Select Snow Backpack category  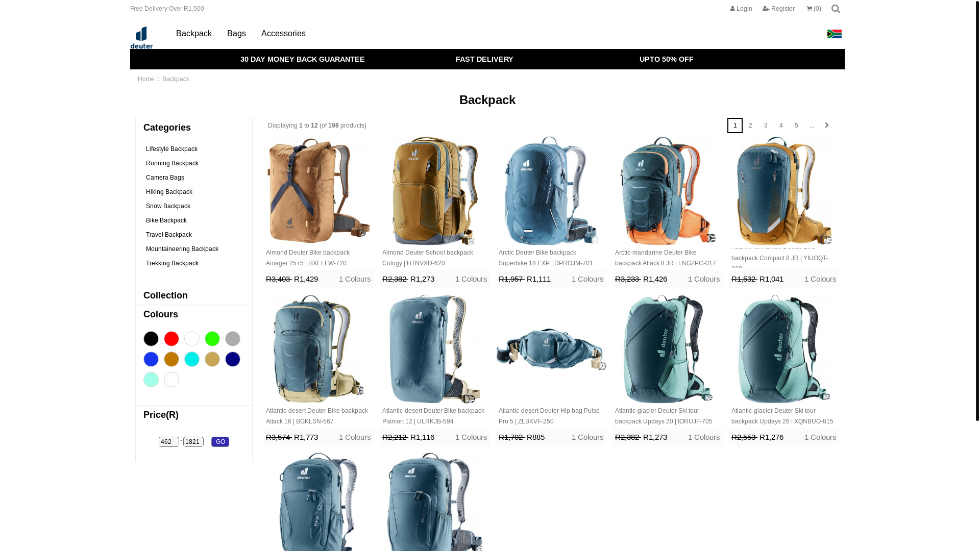pyautogui.click(x=168, y=206)
